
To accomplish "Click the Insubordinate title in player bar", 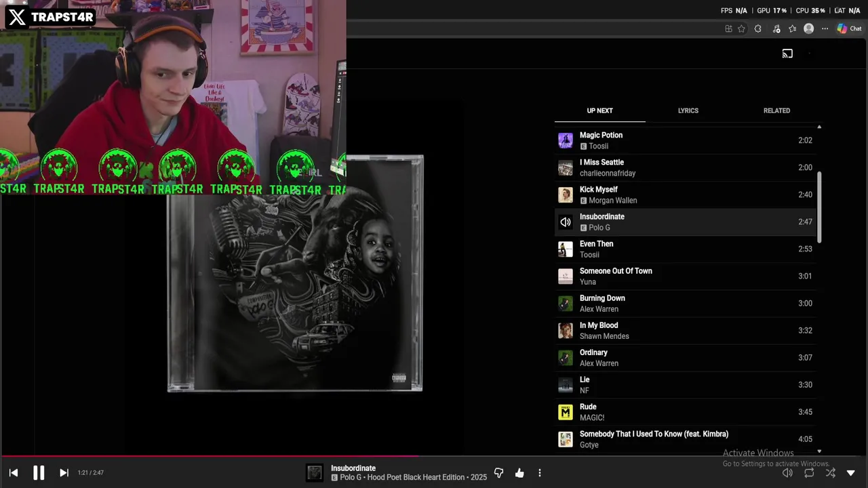I will [353, 468].
